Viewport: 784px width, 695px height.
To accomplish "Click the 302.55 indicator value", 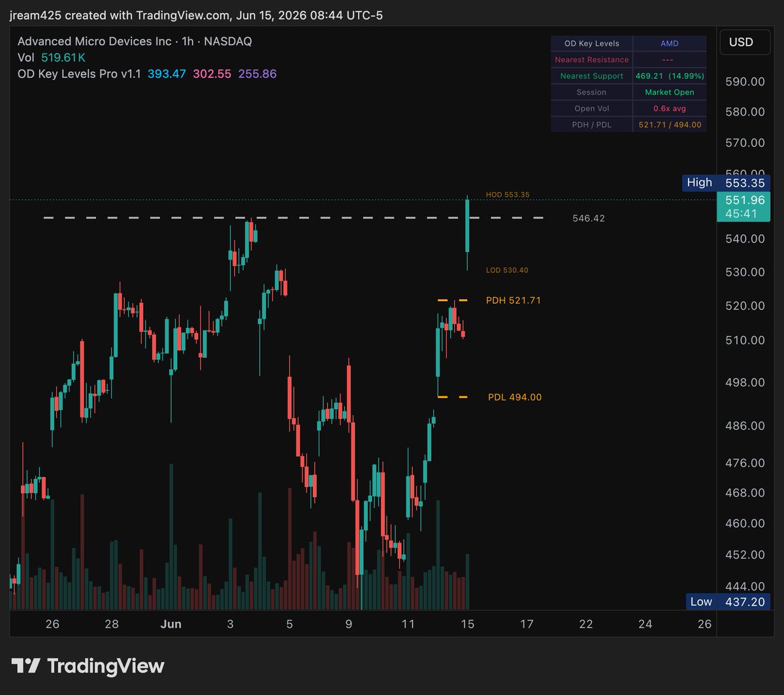I will [212, 74].
